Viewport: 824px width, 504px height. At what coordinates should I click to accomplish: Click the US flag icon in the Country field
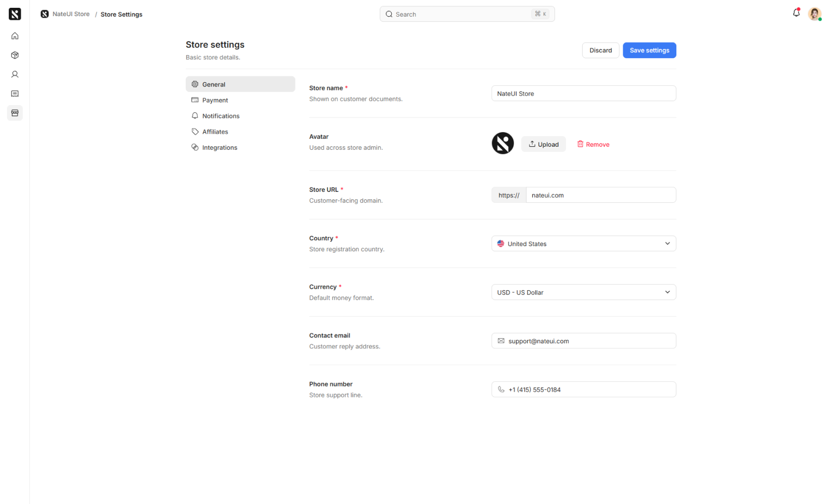point(500,243)
